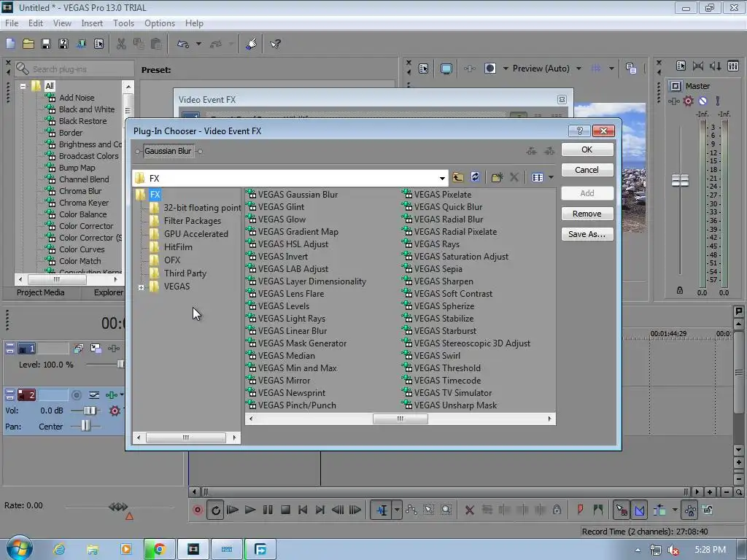This screenshot has width=747, height=560.
Task: Click OK in the Plug-In Chooser
Action: [587, 149]
